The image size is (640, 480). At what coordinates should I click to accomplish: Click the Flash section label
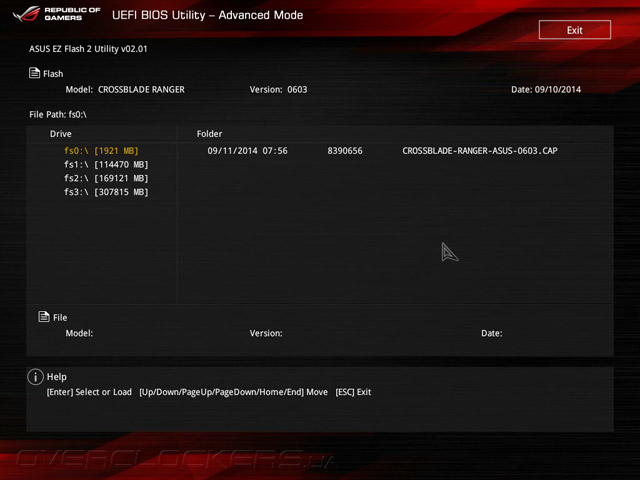[x=53, y=74]
